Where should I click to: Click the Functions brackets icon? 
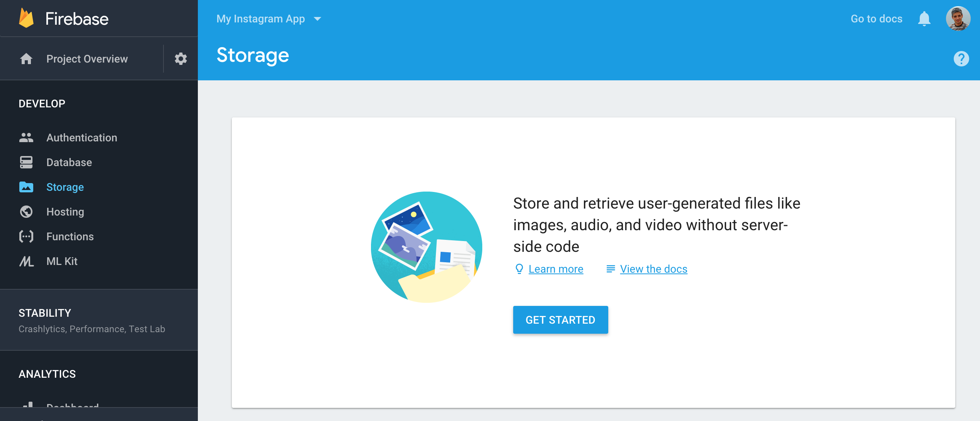(x=26, y=236)
